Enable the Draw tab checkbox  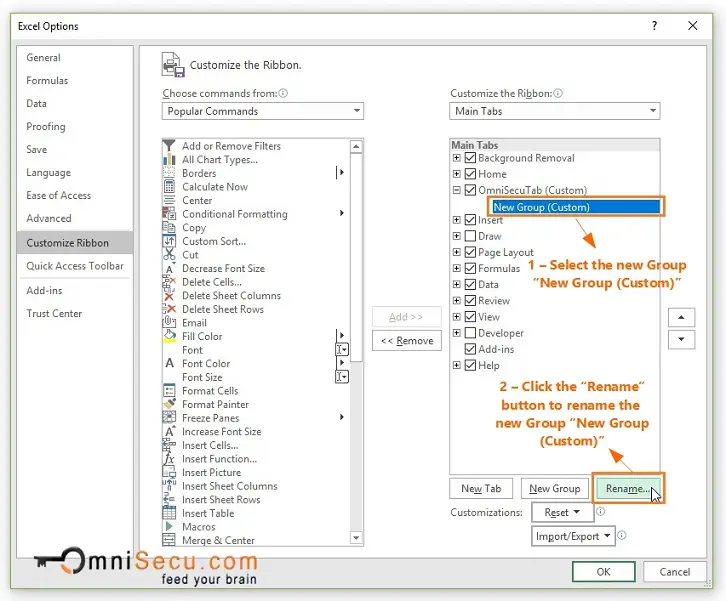point(470,236)
